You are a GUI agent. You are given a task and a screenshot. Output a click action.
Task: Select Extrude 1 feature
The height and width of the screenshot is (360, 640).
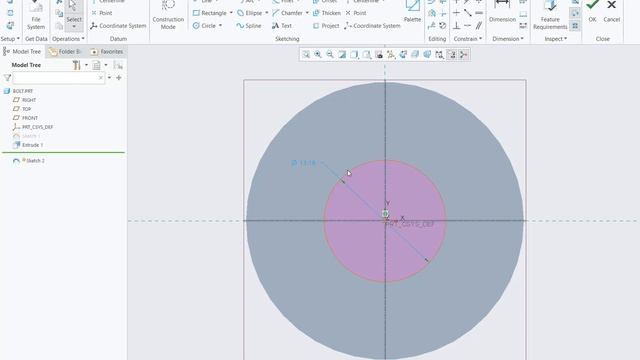pos(28,145)
